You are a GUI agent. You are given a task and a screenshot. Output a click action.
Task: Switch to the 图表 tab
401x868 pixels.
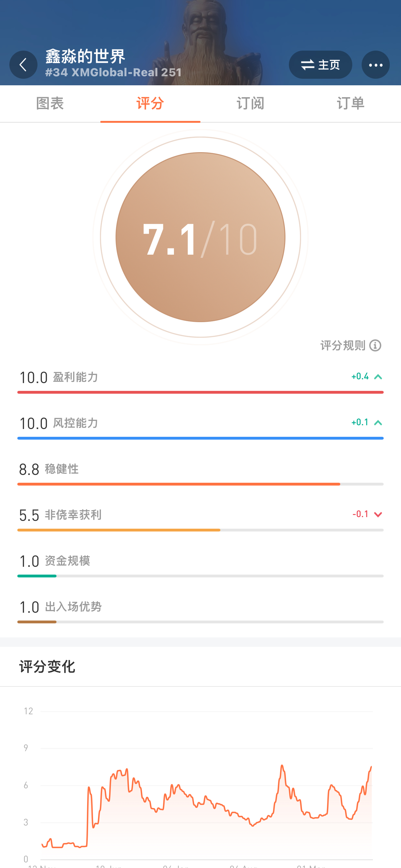coord(50,103)
